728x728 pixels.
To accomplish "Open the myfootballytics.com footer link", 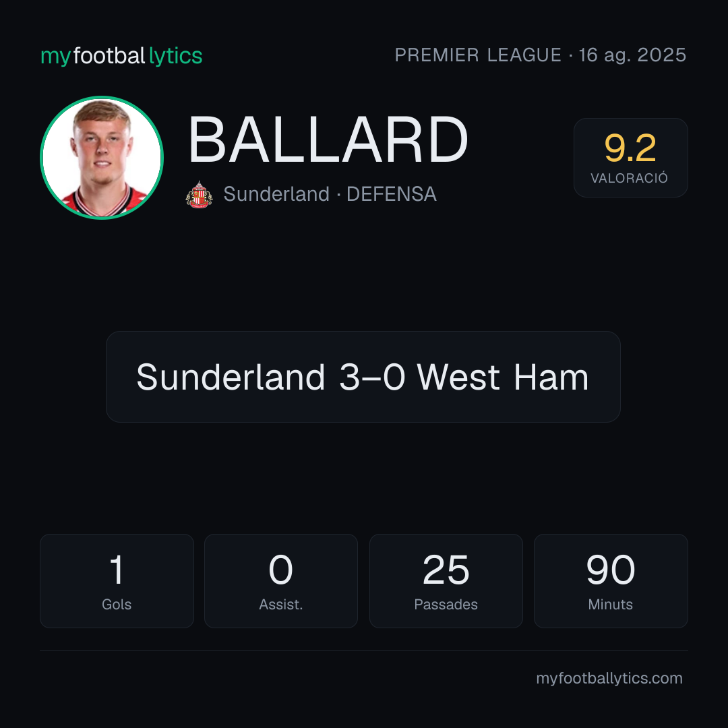I will [609, 678].
